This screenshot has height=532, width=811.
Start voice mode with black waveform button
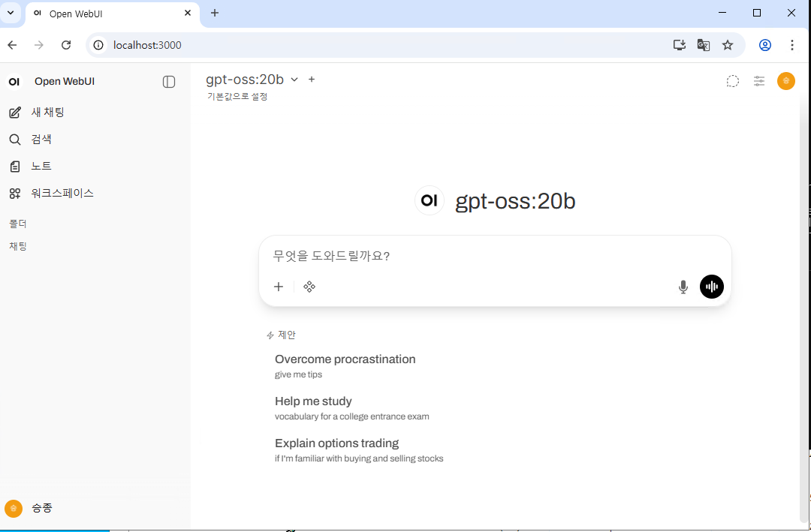(x=711, y=287)
